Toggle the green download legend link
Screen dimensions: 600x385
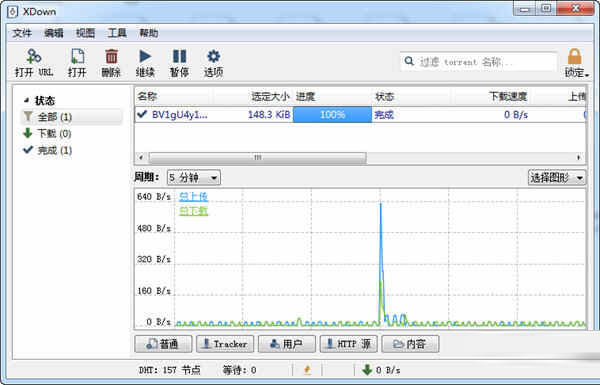point(194,211)
